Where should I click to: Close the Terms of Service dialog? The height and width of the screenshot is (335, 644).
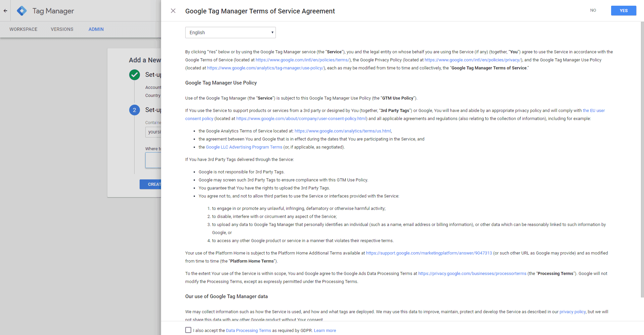click(x=173, y=11)
